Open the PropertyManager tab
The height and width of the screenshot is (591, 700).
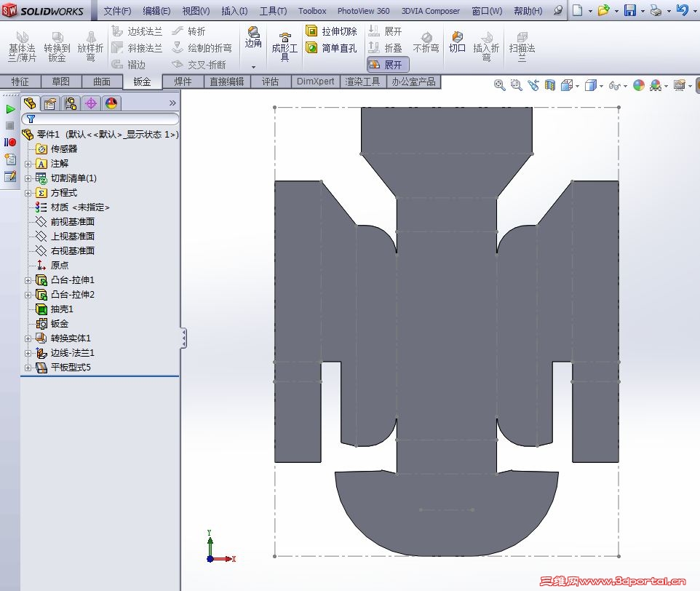click(x=50, y=103)
